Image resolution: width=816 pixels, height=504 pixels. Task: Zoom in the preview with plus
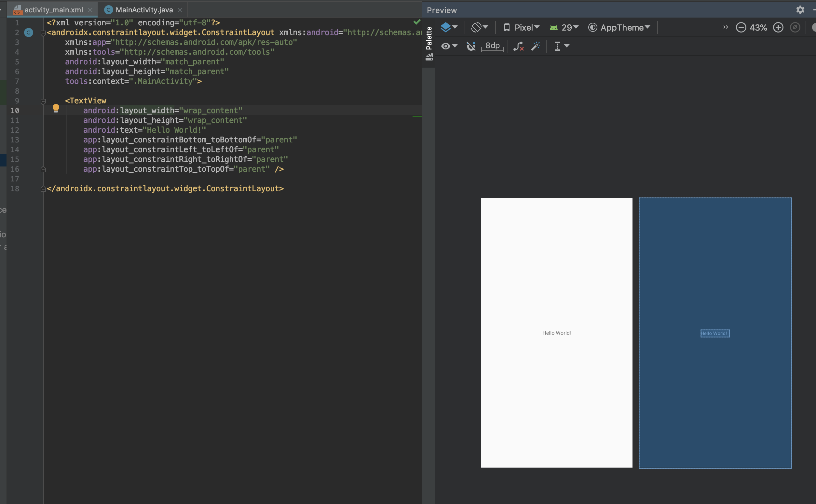point(778,27)
